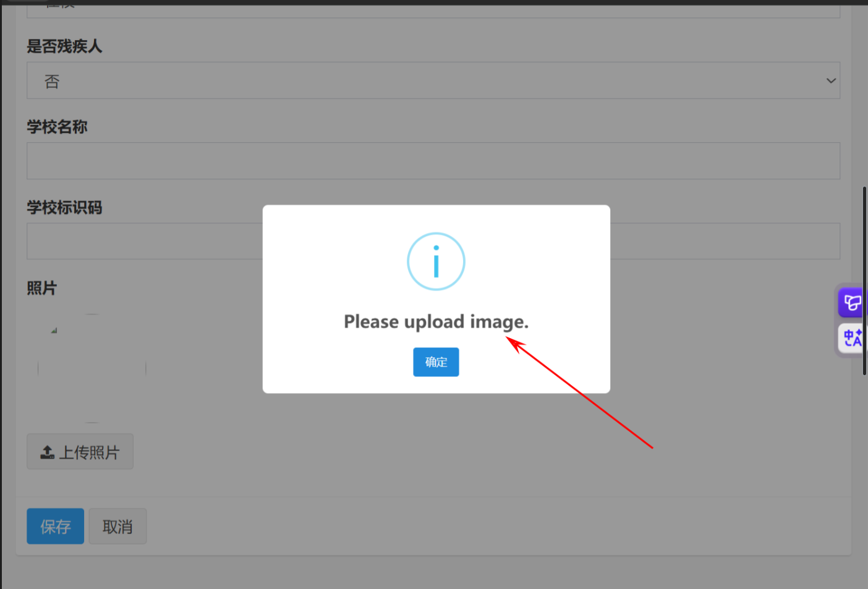Click the page vertical scrollbar thumb

pos(864,281)
